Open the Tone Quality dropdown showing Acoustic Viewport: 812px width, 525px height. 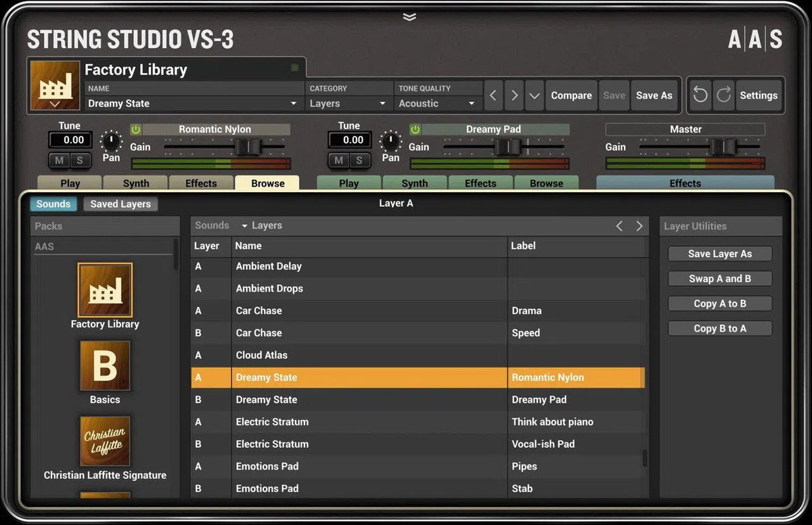pyautogui.click(x=438, y=104)
